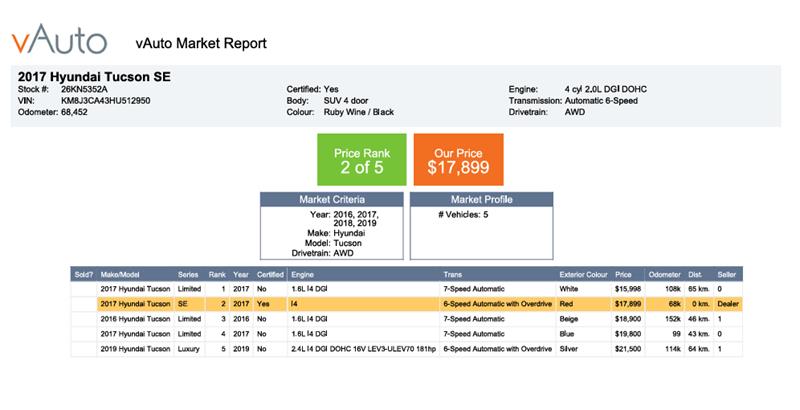Click the Engine column header
Screen dimensions: 800x410
[303, 274]
